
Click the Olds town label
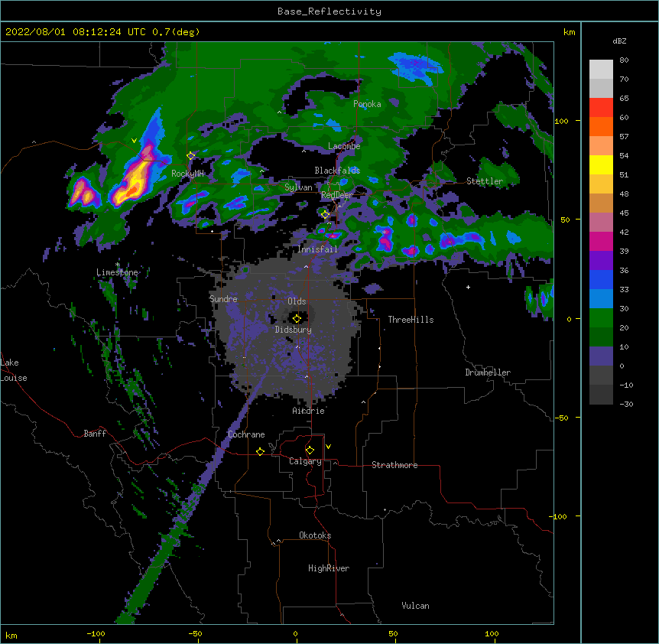[297, 301]
